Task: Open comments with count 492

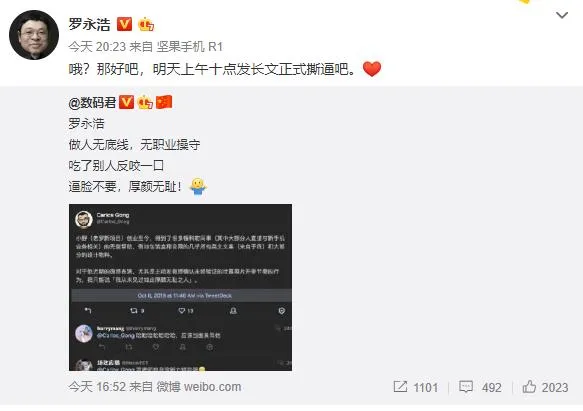Action: click(480, 387)
